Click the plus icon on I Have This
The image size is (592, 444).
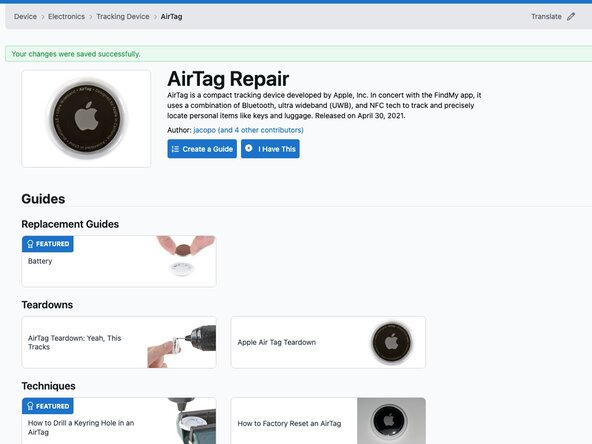click(x=249, y=148)
